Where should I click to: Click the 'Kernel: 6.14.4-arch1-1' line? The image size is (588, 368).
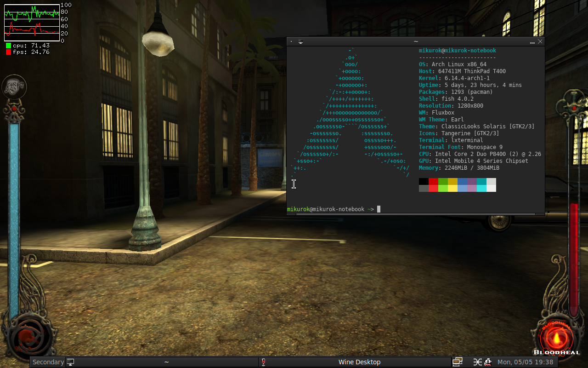pyautogui.click(x=454, y=78)
